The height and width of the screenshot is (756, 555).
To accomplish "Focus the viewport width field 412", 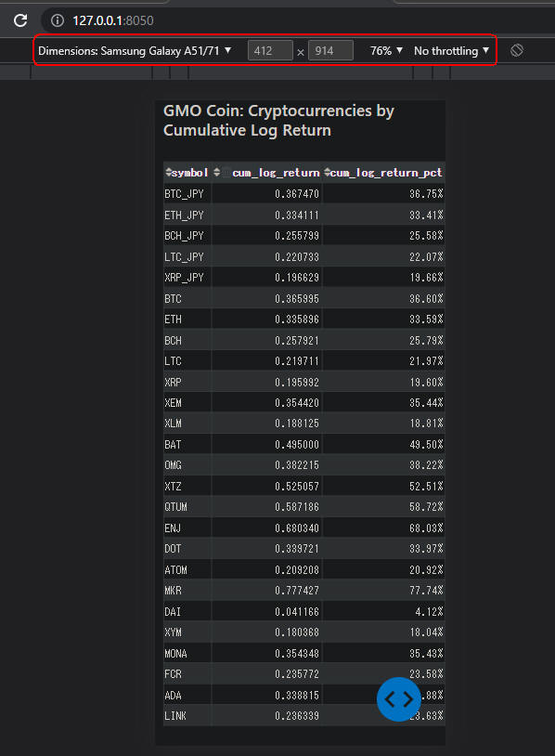I will (270, 51).
